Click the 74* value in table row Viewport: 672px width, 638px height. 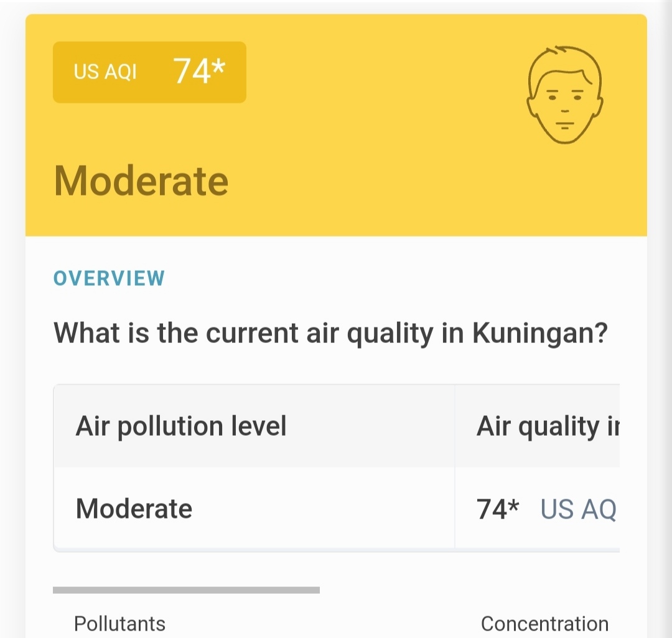click(x=498, y=509)
